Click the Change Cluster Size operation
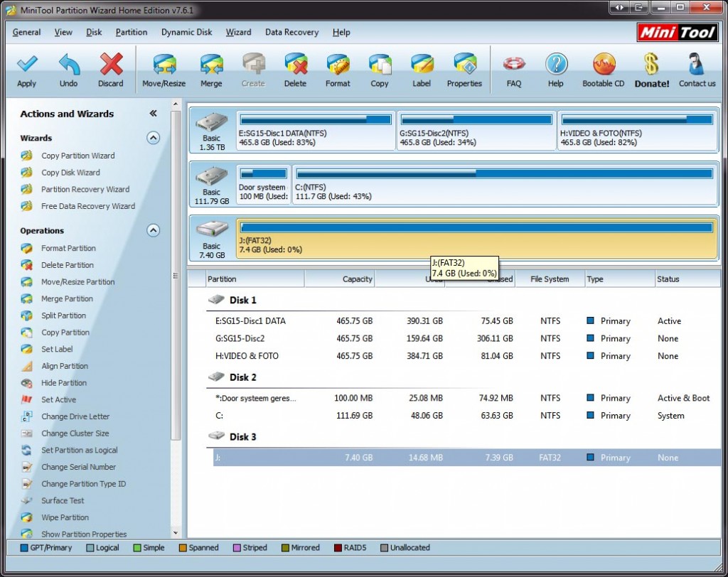The image size is (728, 577). [75, 433]
